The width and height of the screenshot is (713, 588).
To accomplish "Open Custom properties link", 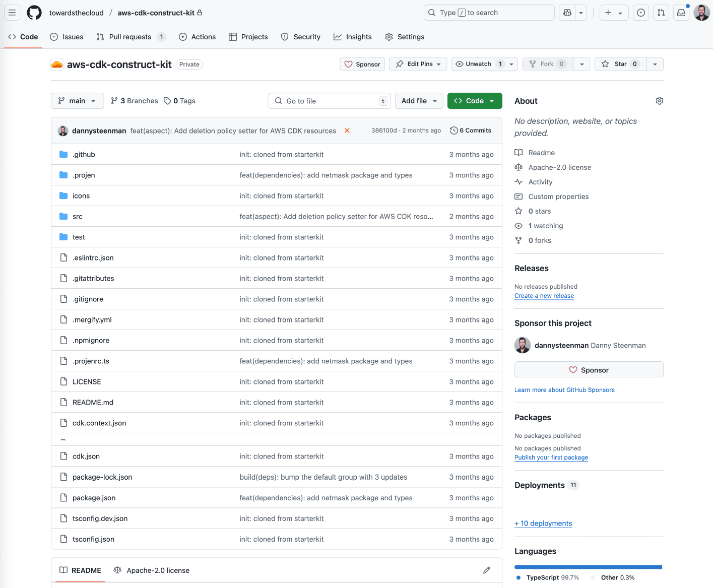I will [552, 197].
